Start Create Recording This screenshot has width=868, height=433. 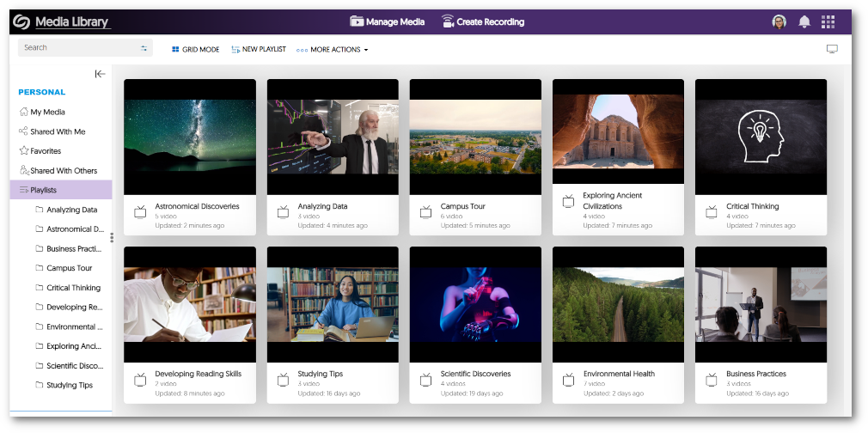pyautogui.click(x=483, y=22)
